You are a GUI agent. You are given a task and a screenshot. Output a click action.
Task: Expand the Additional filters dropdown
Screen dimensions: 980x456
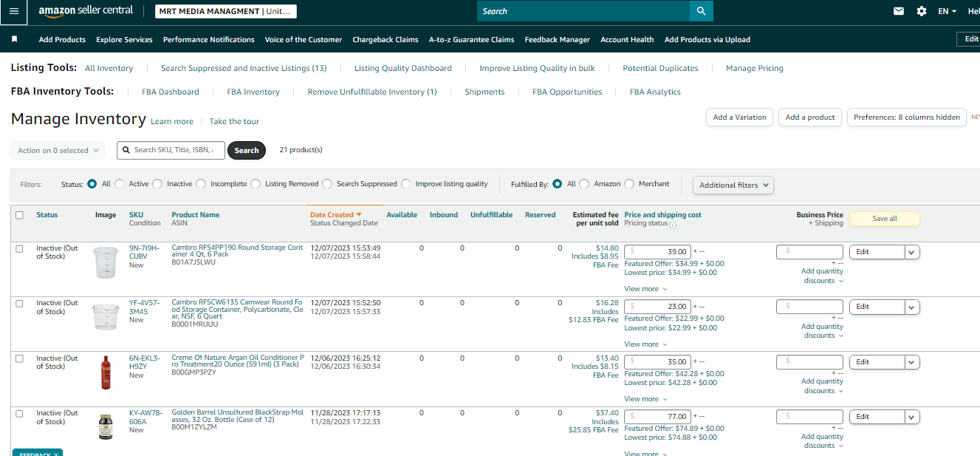coord(733,185)
